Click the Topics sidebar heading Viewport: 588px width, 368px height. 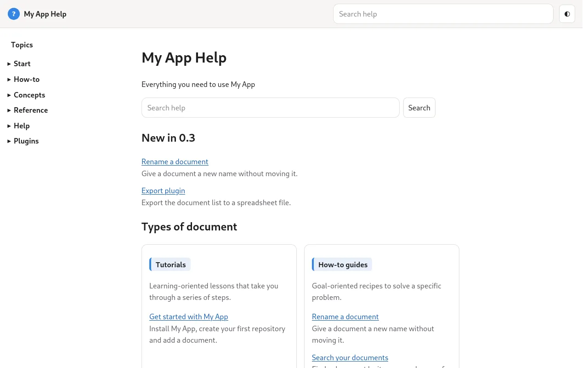coord(22,45)
